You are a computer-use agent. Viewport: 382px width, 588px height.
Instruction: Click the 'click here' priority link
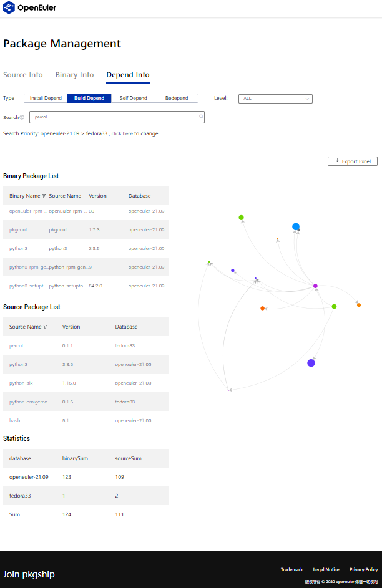[122, 133]
